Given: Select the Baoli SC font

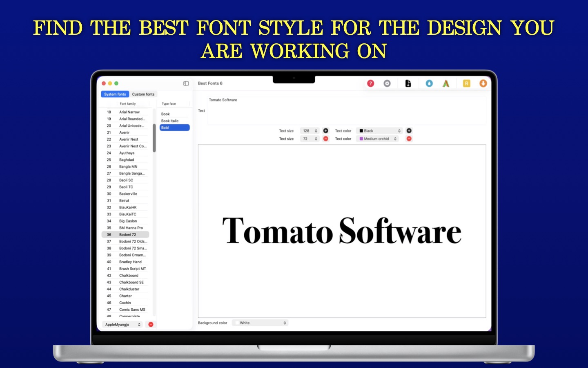Looking at the screenshot, I should [x=125, y=180].
